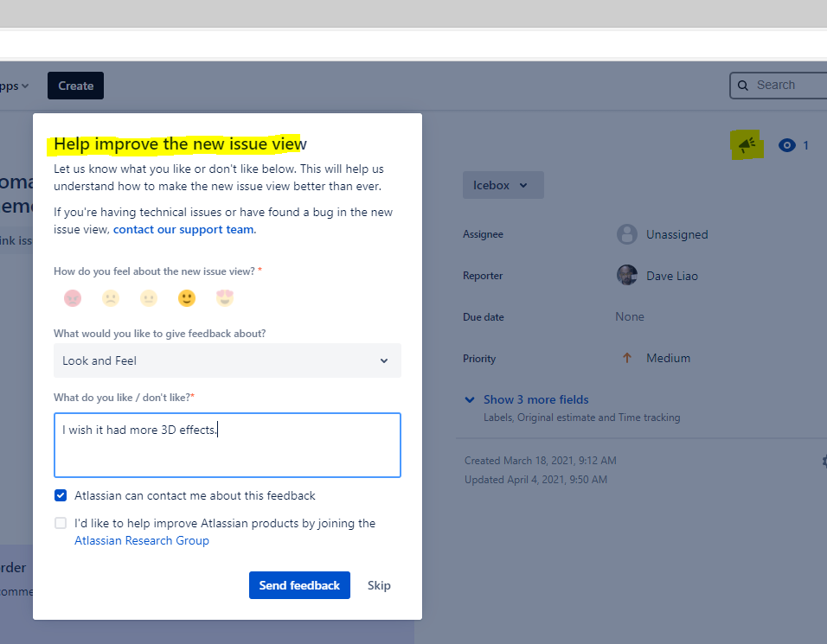Screen dimensions: 827x644
Task: Click Send feedback button
Action: tap(299, 585)
